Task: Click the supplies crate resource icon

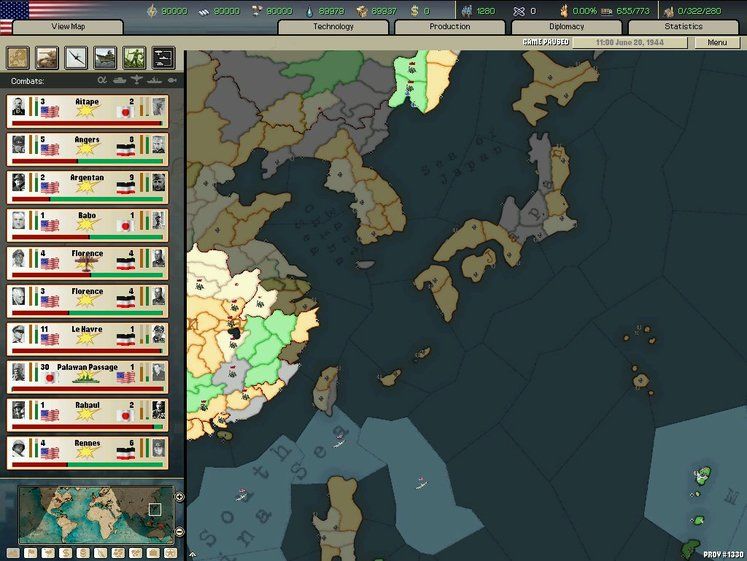Action: 362,11
